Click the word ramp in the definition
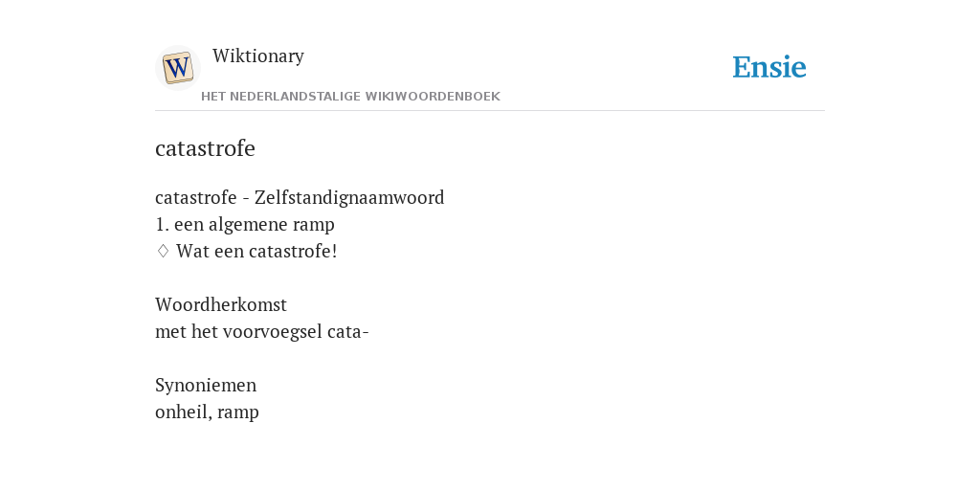The width and height of the screenshot is (980, 490). (x=314, y=226)
